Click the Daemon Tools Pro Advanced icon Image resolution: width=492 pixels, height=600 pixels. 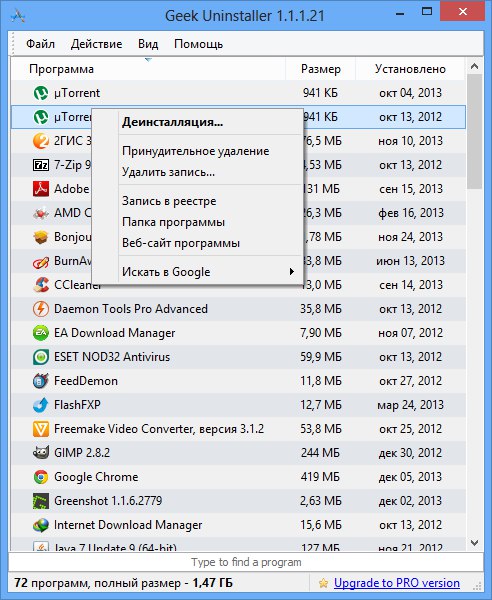click(41, 309)
